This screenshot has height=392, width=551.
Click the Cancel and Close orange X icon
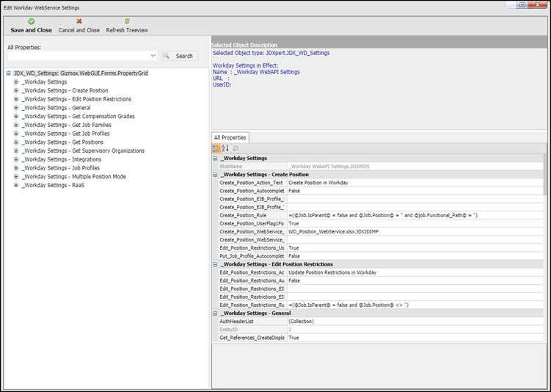click(x=79, y=21)
